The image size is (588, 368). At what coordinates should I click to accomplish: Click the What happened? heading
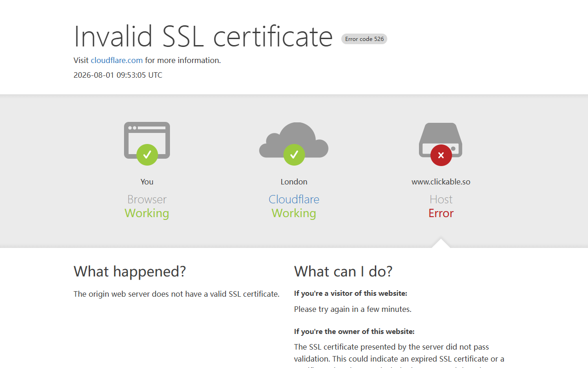[130, 271]
